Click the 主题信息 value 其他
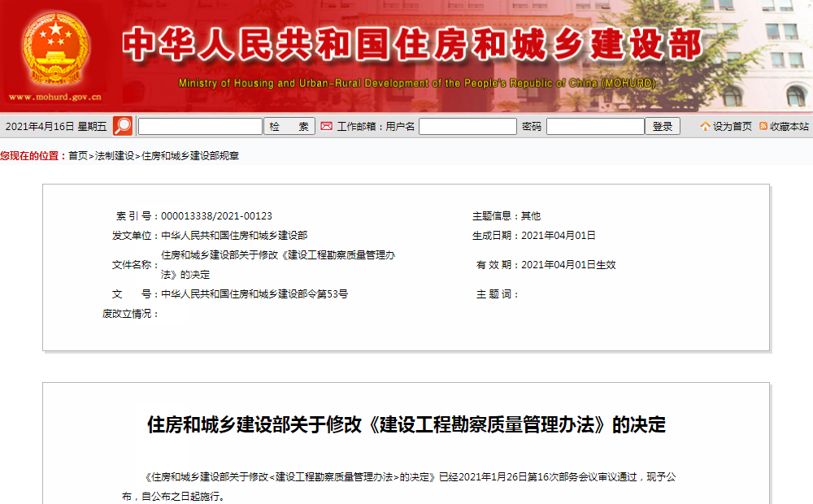813x504 pixels. tap(531, 215)
